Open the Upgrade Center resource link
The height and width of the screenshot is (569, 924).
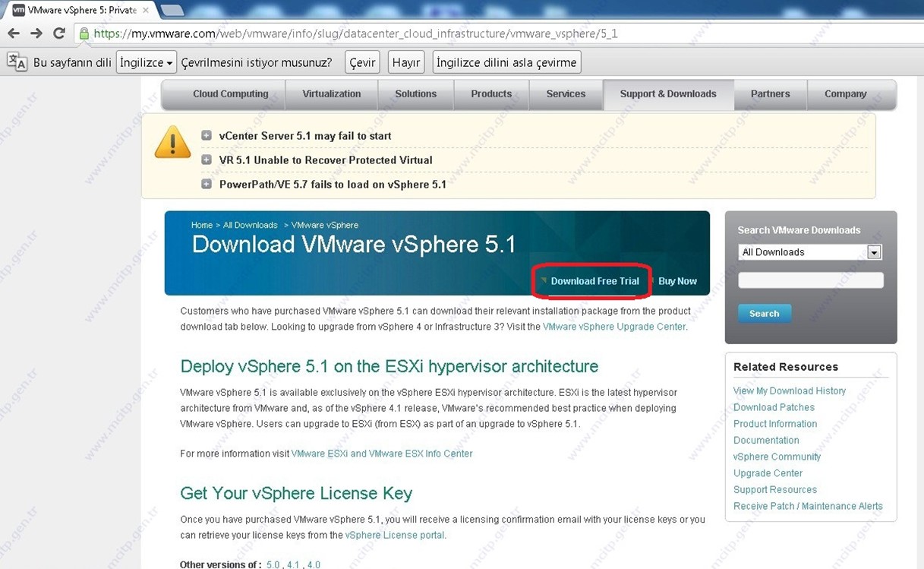[x=768, y=473]
